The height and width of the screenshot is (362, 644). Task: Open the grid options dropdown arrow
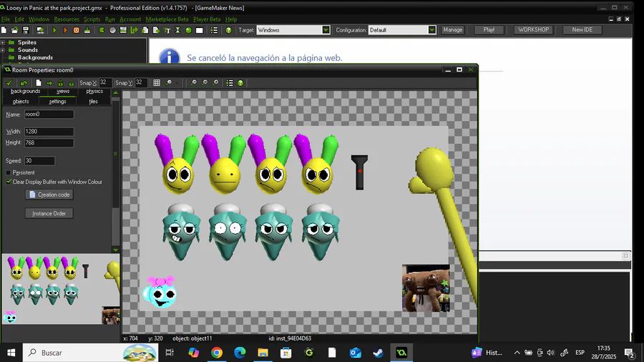[177, 83]
